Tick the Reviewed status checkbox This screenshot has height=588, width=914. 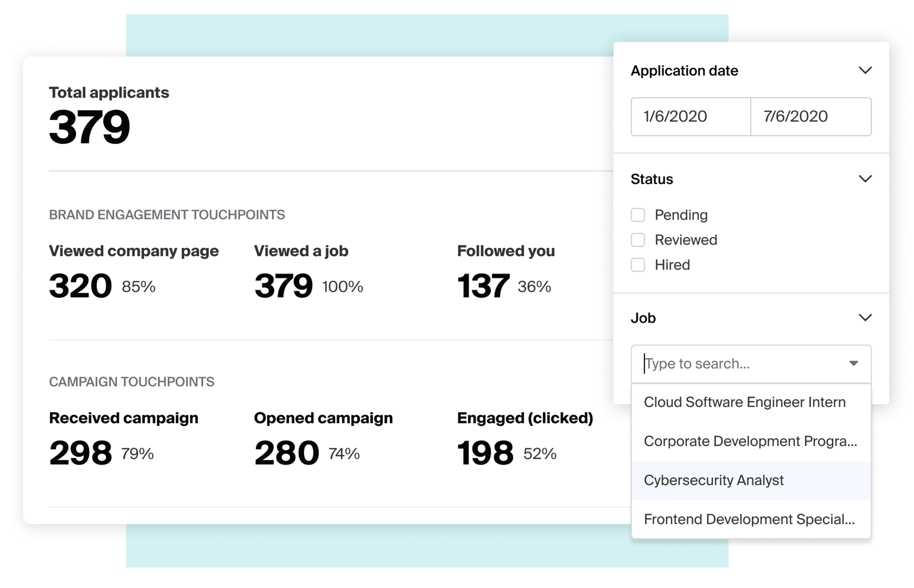637,240
